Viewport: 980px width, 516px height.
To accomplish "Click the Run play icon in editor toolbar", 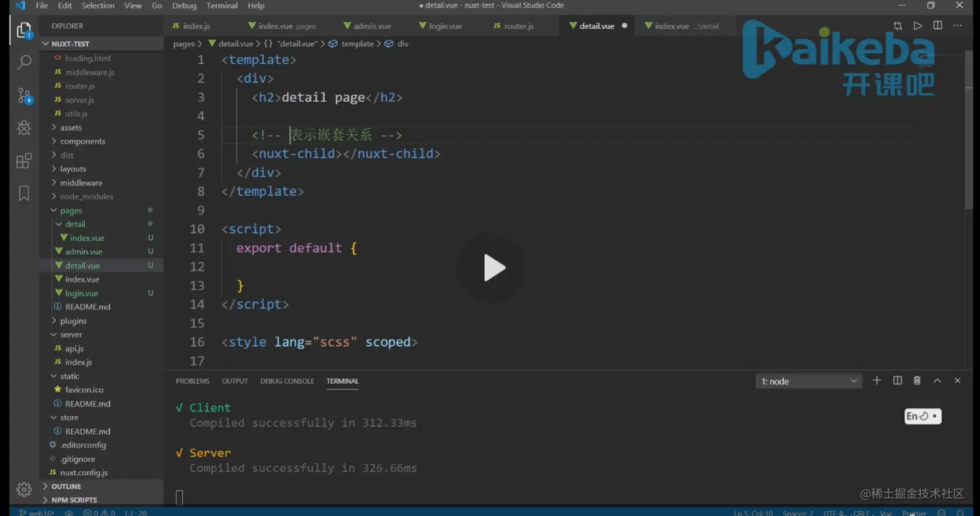I will pyautogui.click(x=918, y=26).
